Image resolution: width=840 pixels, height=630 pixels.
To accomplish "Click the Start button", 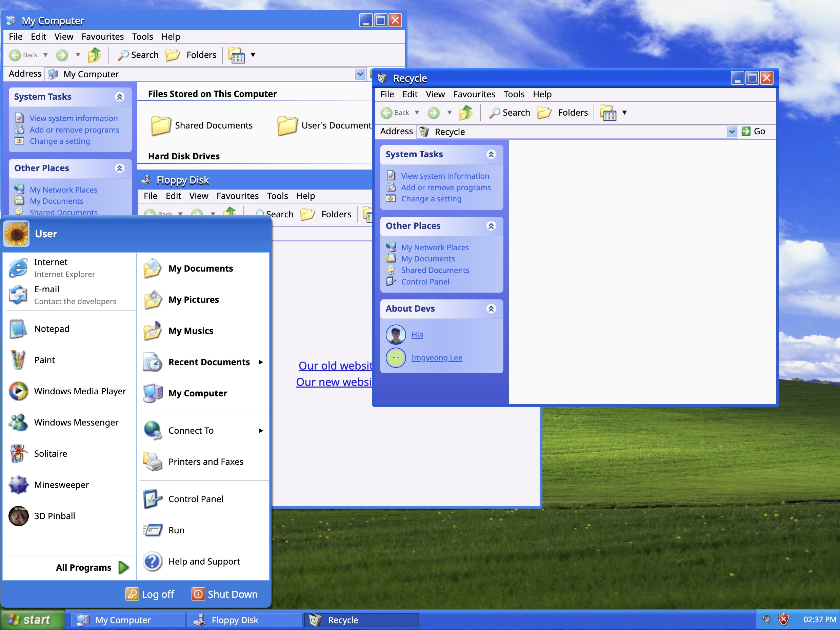I will click(32, 620).
